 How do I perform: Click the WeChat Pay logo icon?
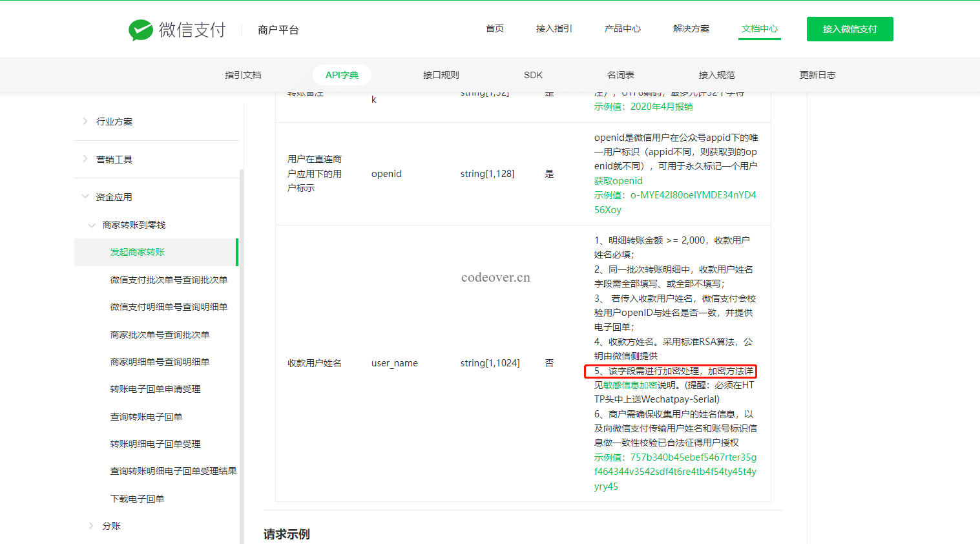[141, 30]
